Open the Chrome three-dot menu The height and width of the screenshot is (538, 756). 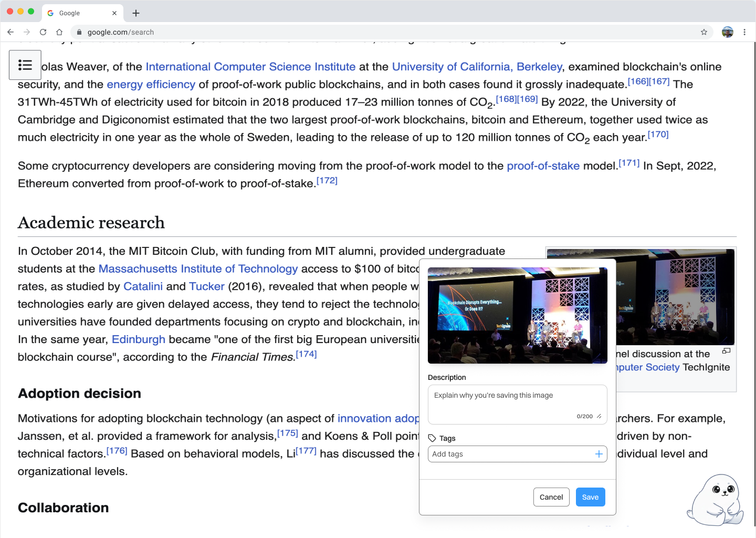(744, 32)
